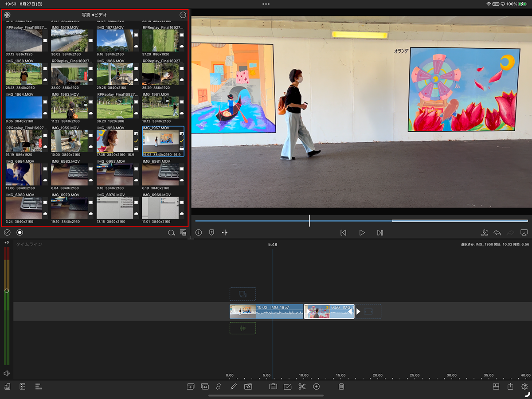Toggle the record dot button below library
Screen dimensions: 532x399
tap(20, 232)
